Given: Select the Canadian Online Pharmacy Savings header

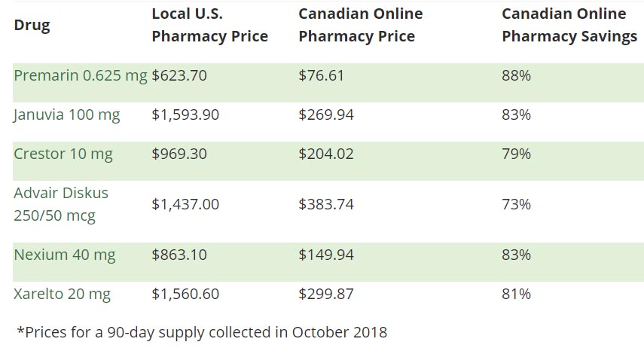Looking at the screenshot, I should [569, 25].
